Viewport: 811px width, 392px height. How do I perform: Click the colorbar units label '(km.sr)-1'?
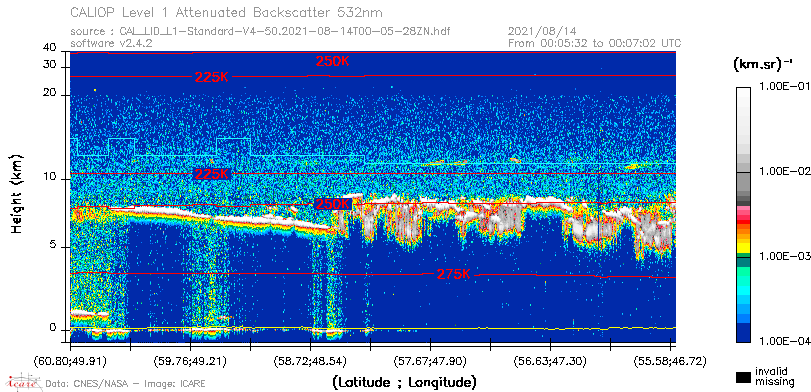[x=763, y=65]
